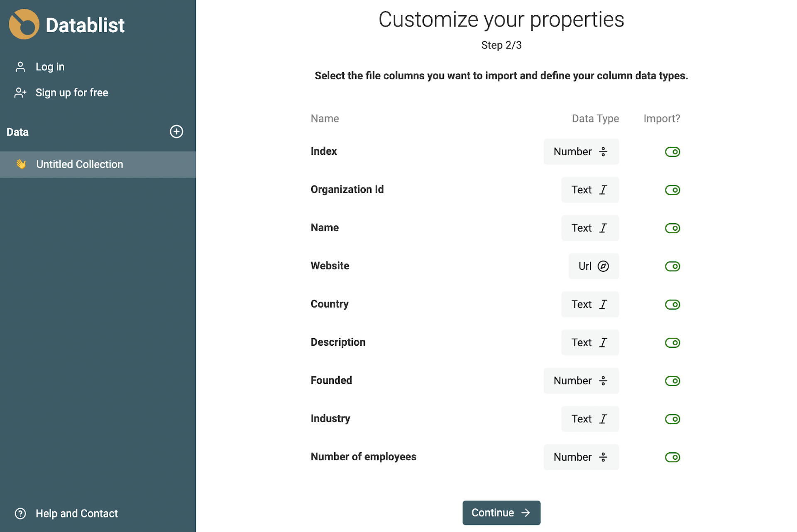Click the compass icon on the Url type

coord(603,266)
